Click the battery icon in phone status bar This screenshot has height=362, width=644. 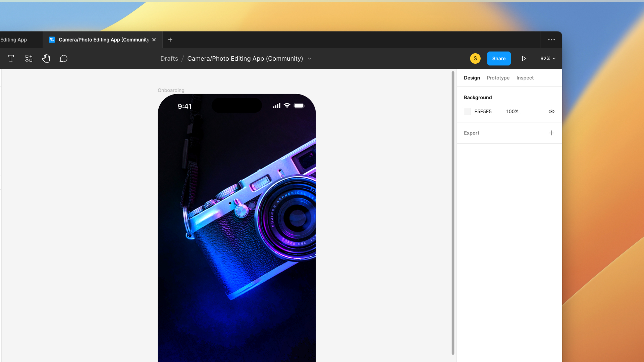(299, 106)
